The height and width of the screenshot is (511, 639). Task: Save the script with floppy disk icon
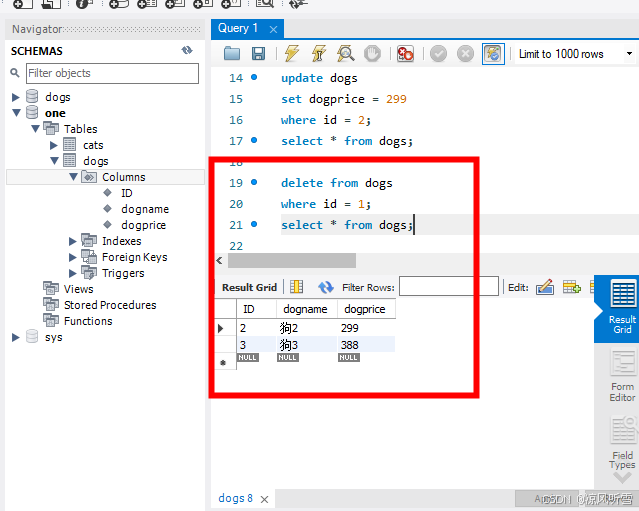pyautogui.click(x=258, y=53)
